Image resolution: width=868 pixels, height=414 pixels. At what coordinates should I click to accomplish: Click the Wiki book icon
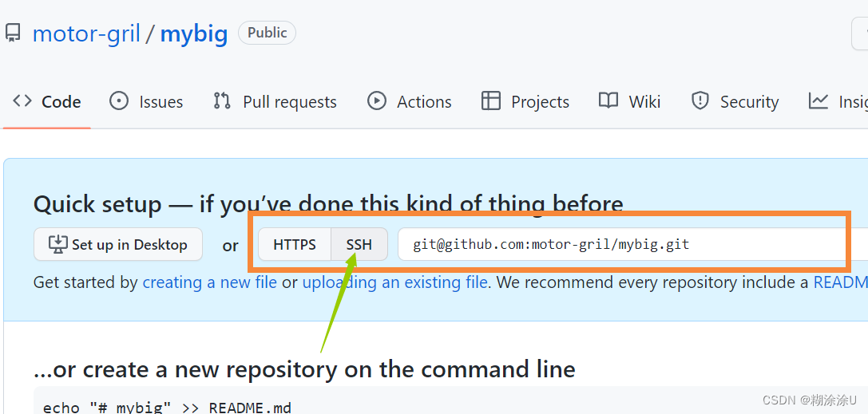608,101
